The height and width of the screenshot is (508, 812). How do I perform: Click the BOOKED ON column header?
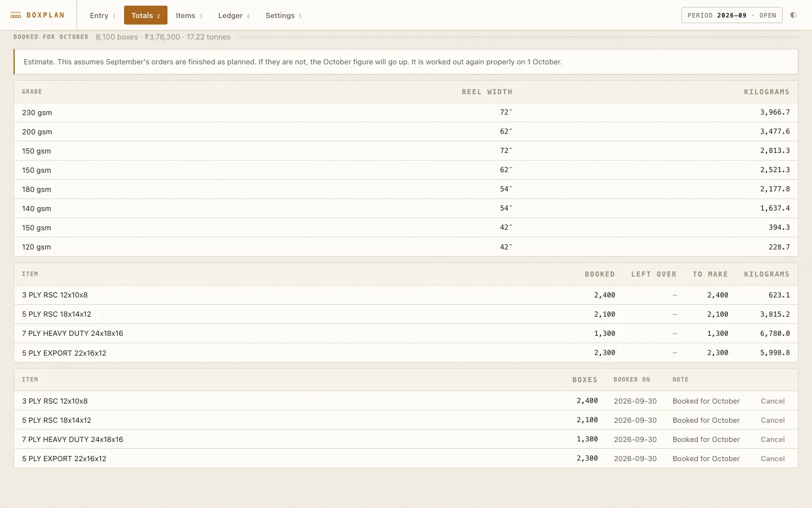pyautogui.click(x=632, y=380)
